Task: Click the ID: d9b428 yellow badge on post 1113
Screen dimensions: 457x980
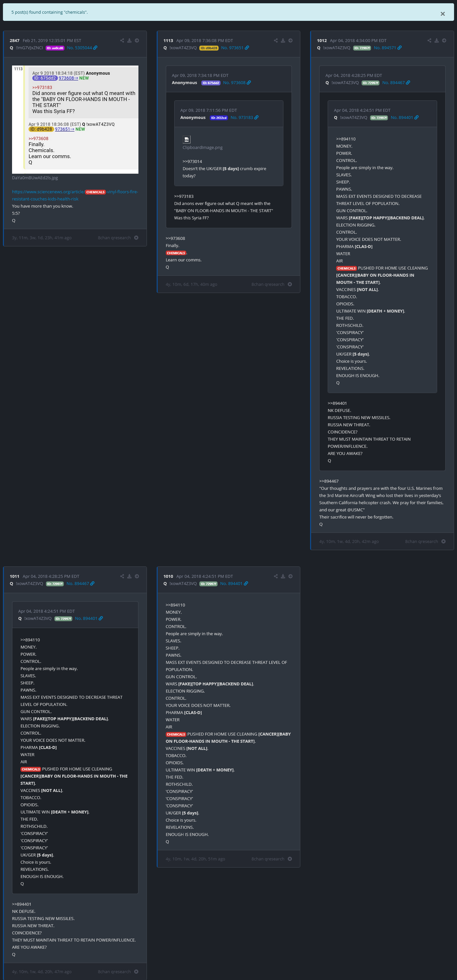Action: (x=209, y=48)
